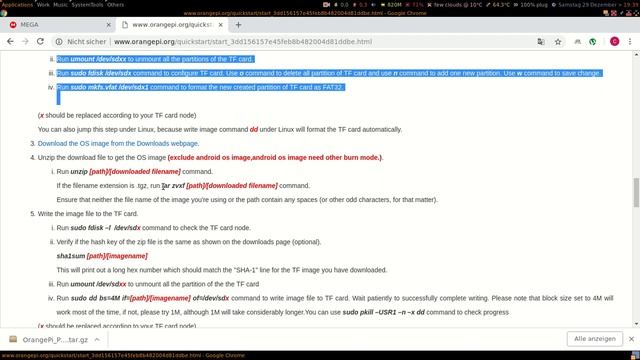Click 'Alle anzeigen' to show all downloads
The image size is (640, 360).
point(595,339)
